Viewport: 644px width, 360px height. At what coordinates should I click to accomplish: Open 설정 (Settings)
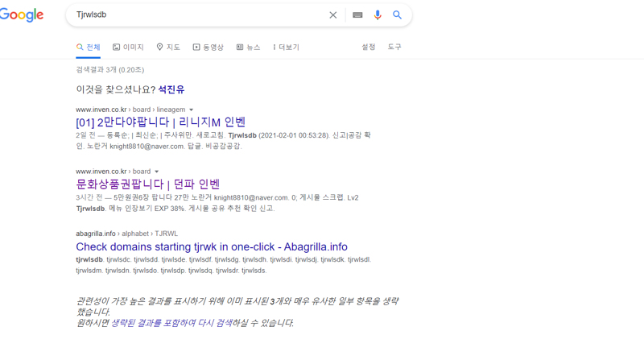(x=369, y=47)
